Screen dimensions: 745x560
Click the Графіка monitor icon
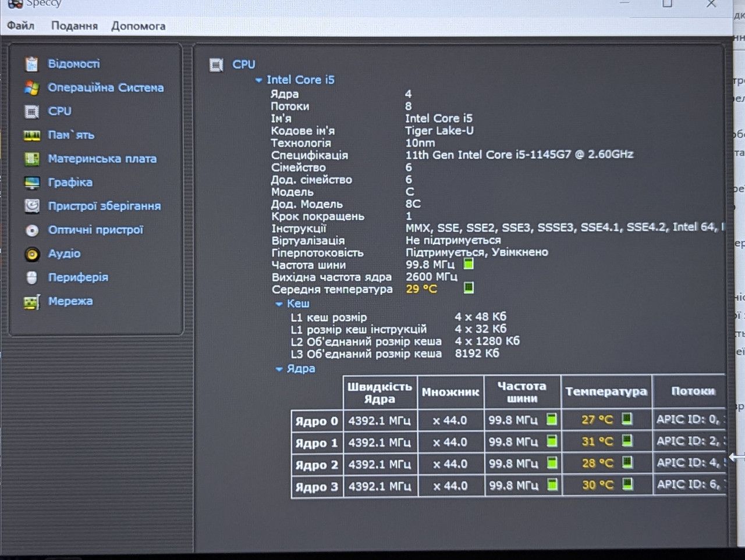point(31,183)
